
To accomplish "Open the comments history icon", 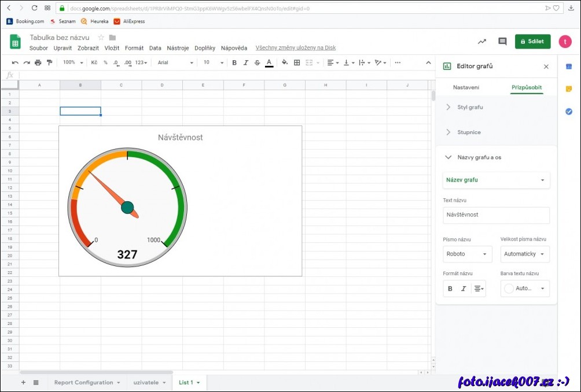I will 502,42.
